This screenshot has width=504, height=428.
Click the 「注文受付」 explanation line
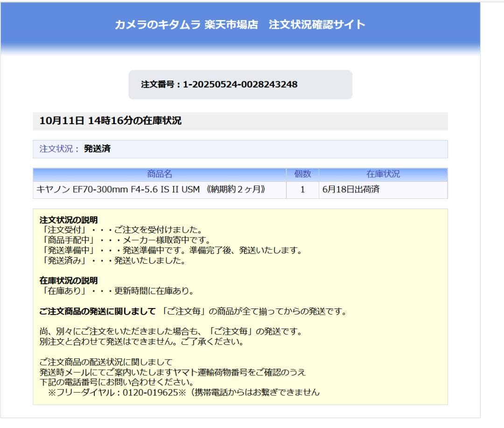pos(120,230)
